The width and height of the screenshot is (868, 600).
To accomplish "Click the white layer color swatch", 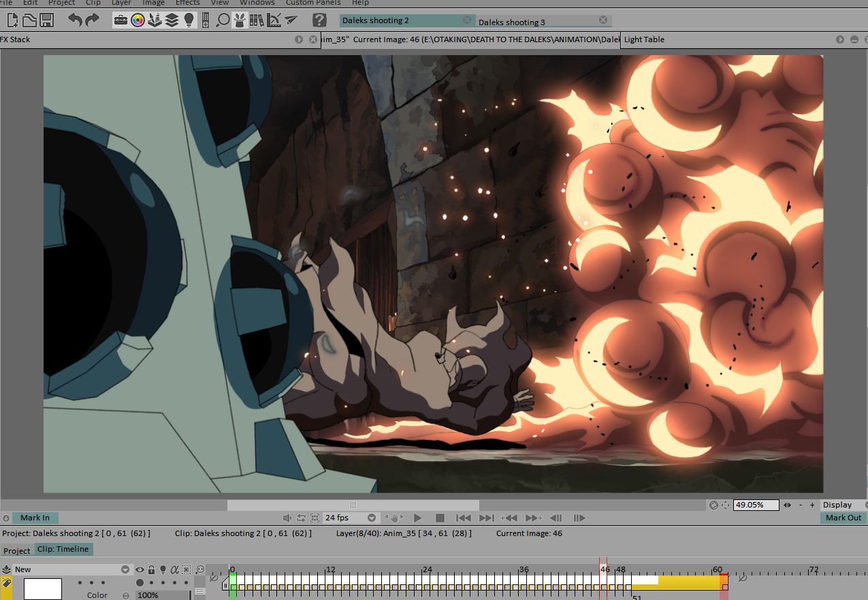I will (43, 589).
